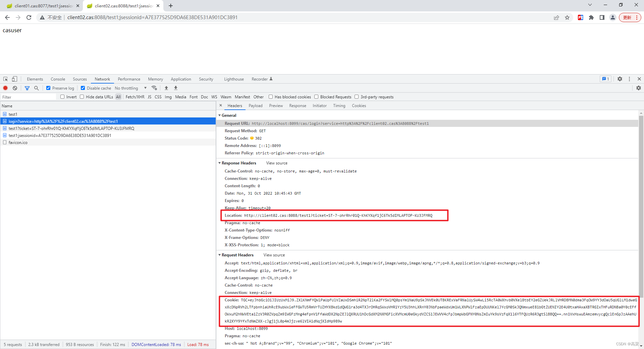Export HAR file with download icon
This screenshot has width=644, height=349.
[176, 88]
